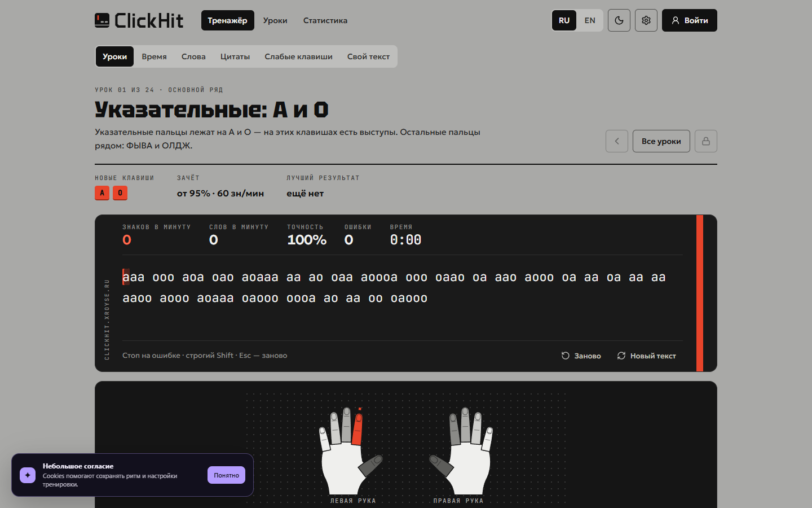Screen dimensions: 812x508
Task: Click the new key A badge
Action: [102, 193]
